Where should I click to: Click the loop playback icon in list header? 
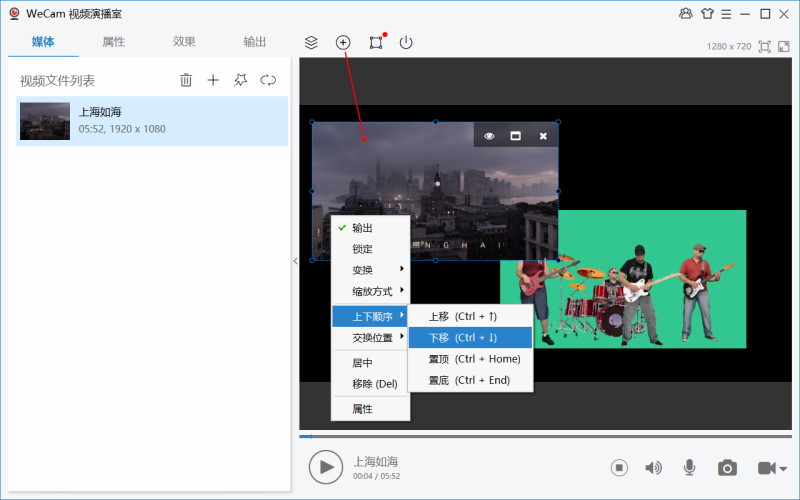[268, 80]
